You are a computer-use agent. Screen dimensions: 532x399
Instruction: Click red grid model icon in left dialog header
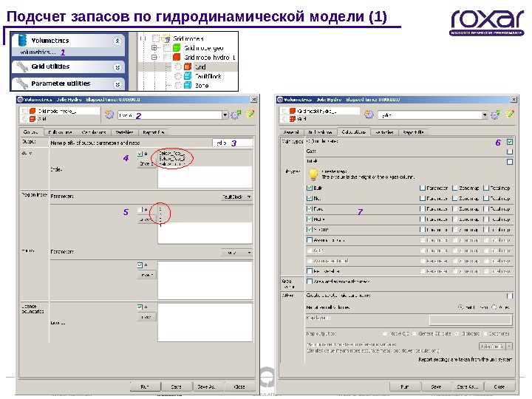click(x=33, y=111)
